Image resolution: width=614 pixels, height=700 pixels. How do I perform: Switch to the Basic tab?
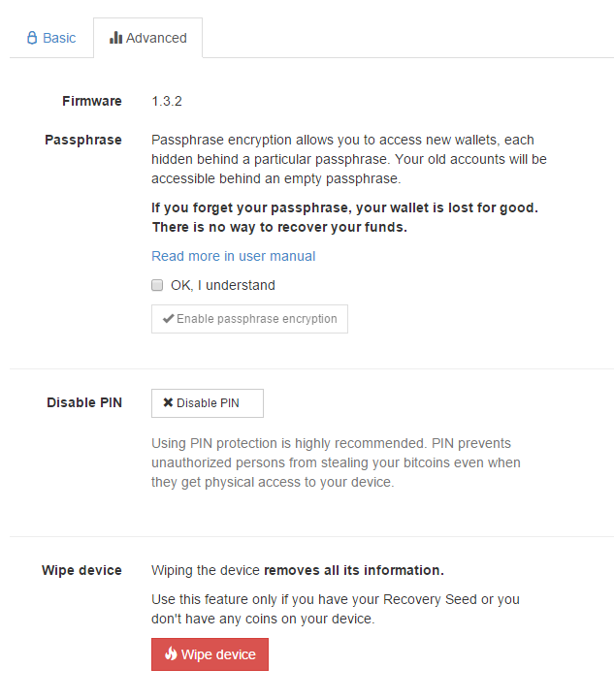[51, 38]
